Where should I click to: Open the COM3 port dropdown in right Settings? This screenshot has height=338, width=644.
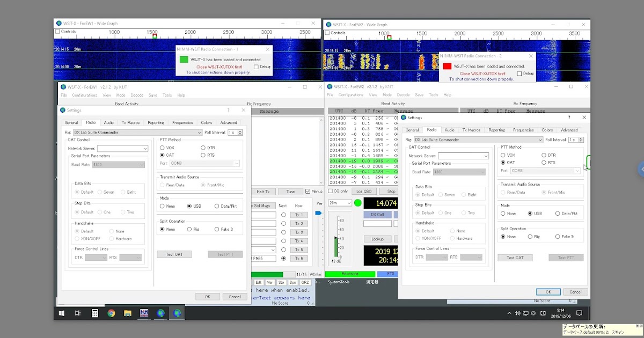tap(545, 171)
